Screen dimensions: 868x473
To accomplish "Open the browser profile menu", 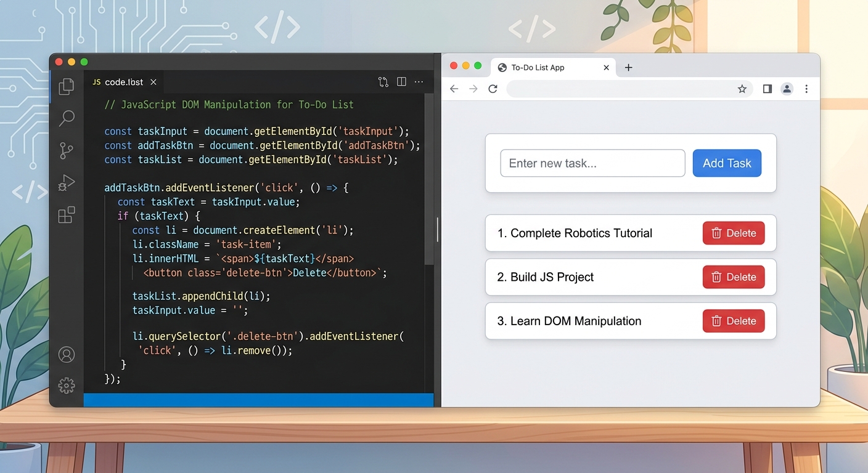I will [787, 89].
